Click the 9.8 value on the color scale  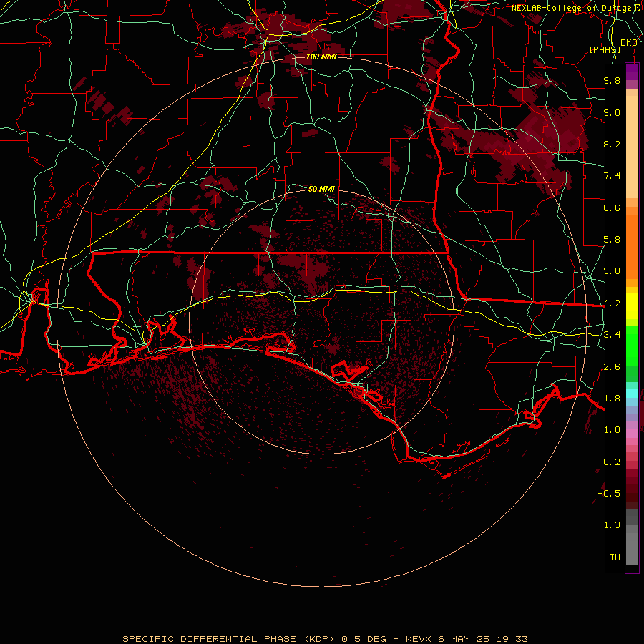(612, 80)
